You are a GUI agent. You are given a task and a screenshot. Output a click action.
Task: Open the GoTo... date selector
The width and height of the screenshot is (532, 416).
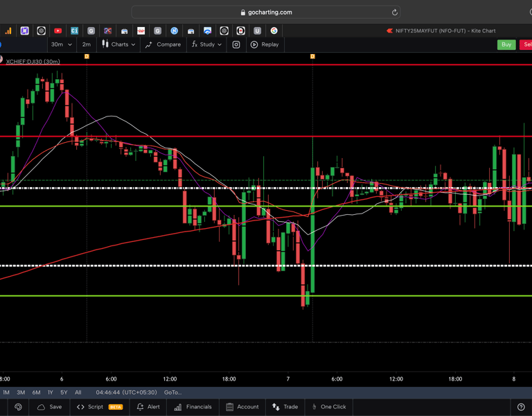172,392
